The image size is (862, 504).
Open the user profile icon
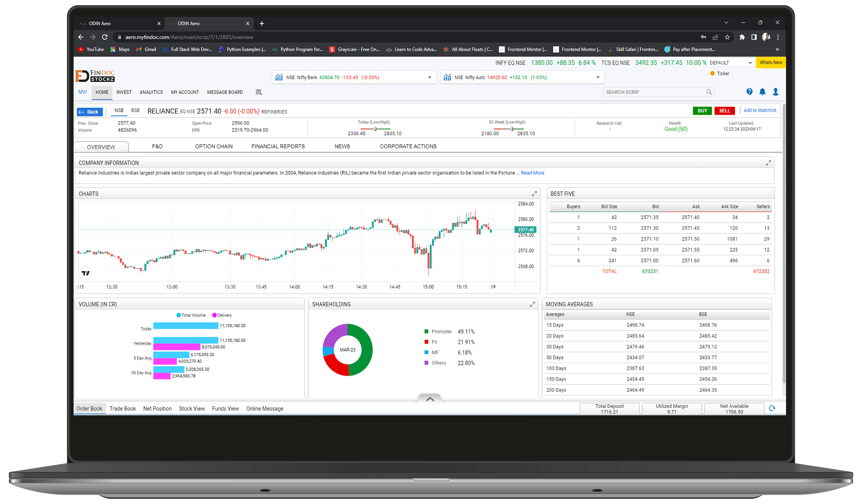776,92
